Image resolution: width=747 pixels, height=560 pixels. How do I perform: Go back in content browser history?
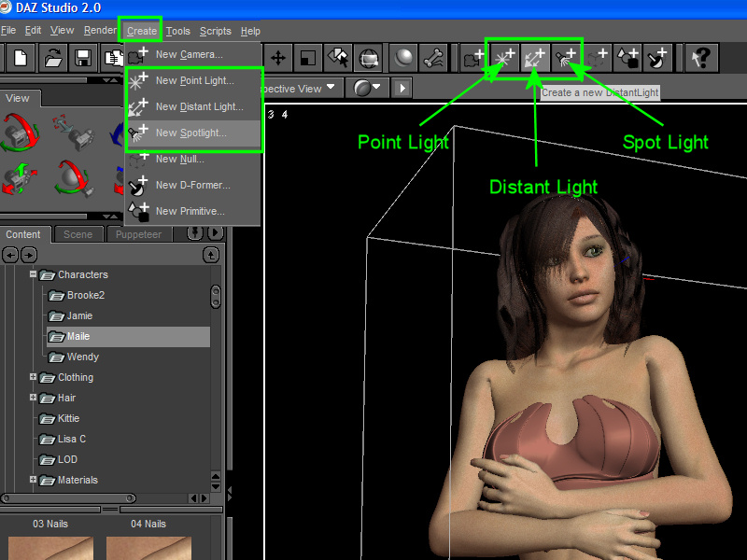point(10,255)
